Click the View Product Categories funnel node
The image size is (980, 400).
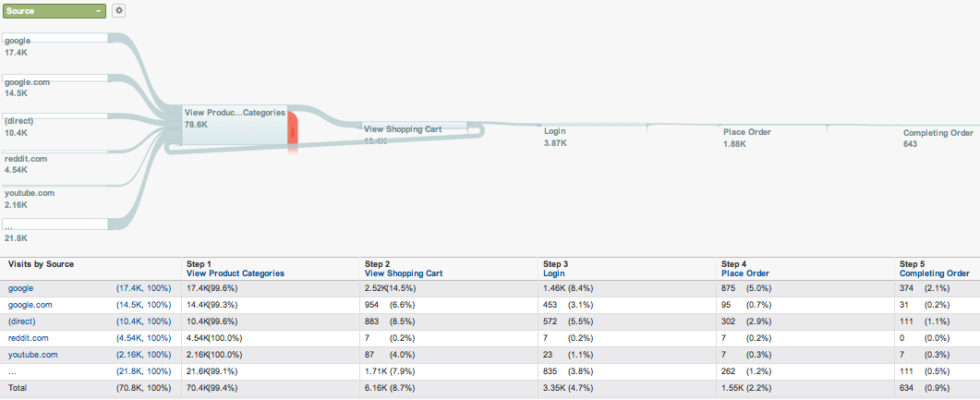pyautogui.click(x=235, y=125)
